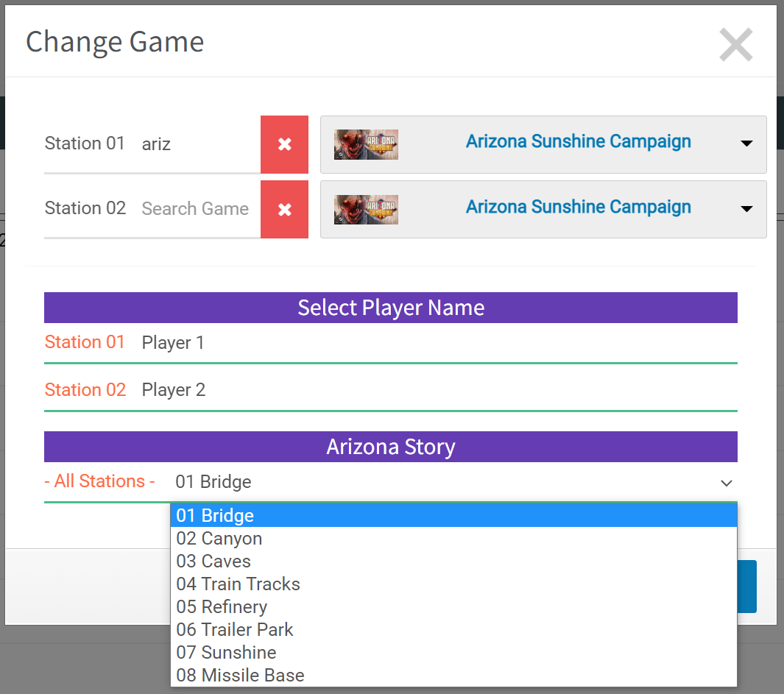Edit the Station 01 player name field

click(438, 343)
